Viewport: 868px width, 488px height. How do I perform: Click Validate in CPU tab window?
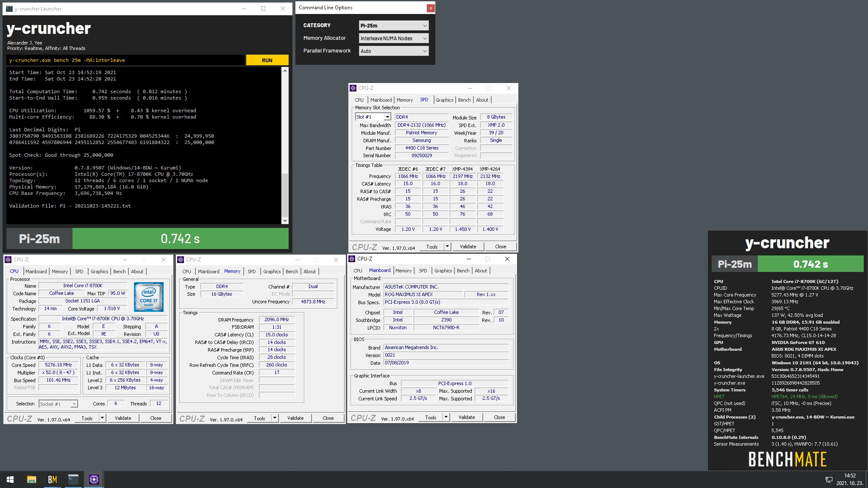click(123, 418)
